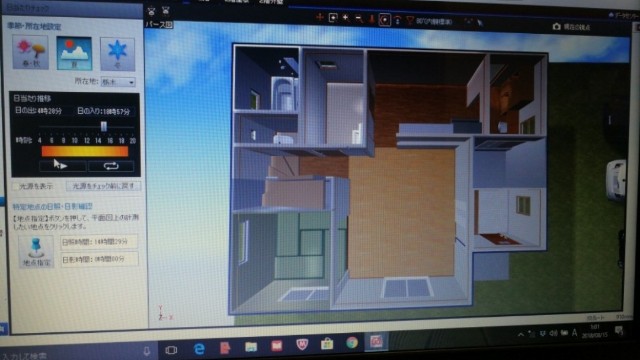Open Microsoft Edge from the taskbar
Image resolution: width=640 pixels, height=360 pixels.
click(x=199, y=349)
